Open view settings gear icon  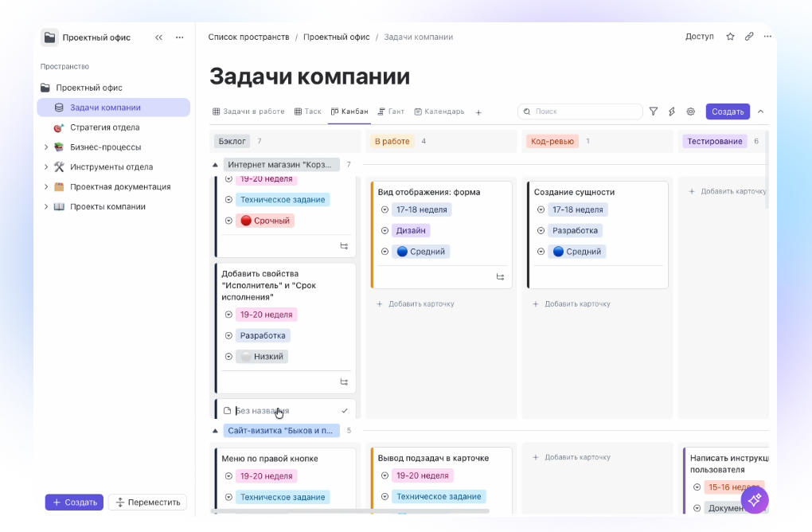[691, 111]
